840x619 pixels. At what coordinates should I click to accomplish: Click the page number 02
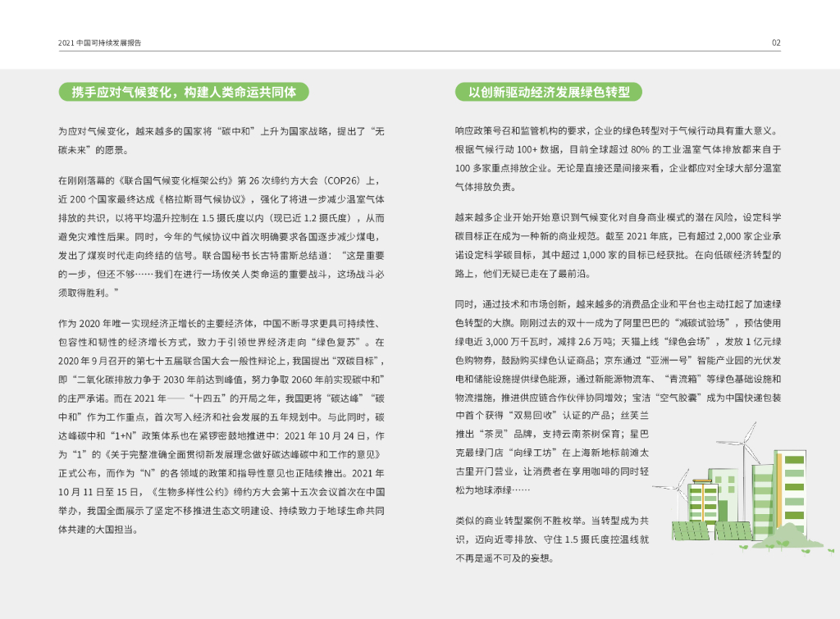[776, 43]
